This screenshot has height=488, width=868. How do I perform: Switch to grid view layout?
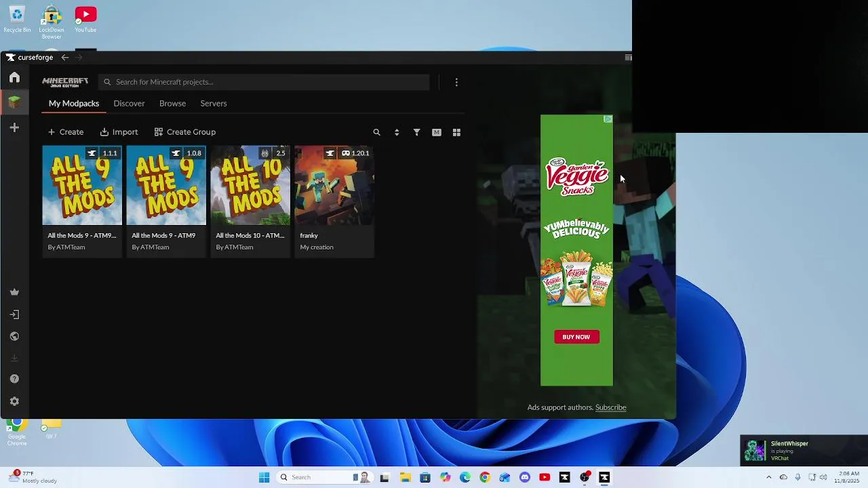tap(456, 132)
